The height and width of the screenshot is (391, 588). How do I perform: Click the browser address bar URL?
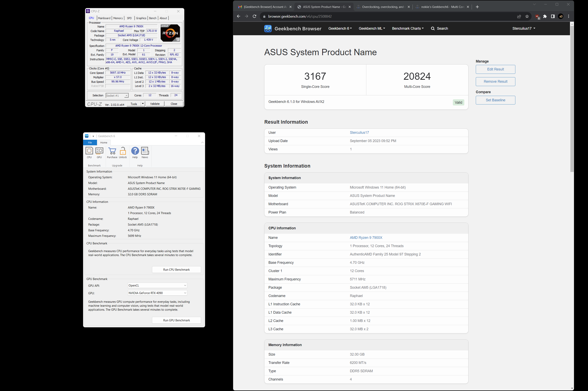coord(300,16)
